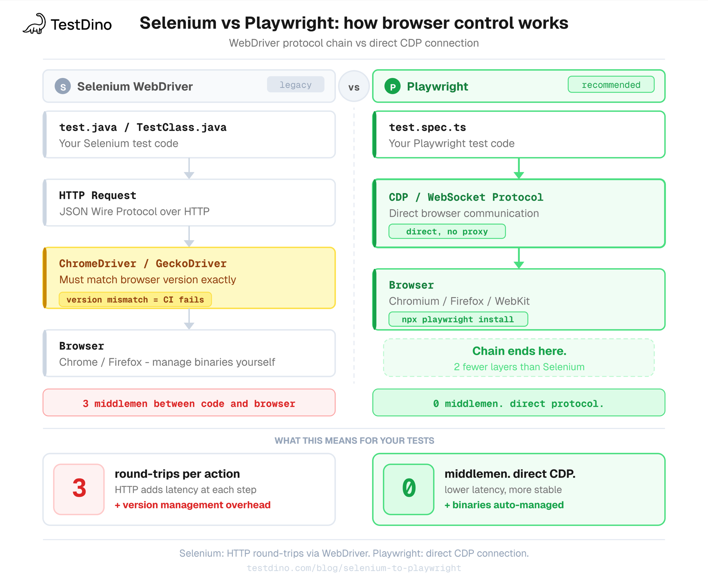Click the gray Selenium "S" circle icon
The height and width of the screenshot is (588, 708).
(x=63, y=86)
